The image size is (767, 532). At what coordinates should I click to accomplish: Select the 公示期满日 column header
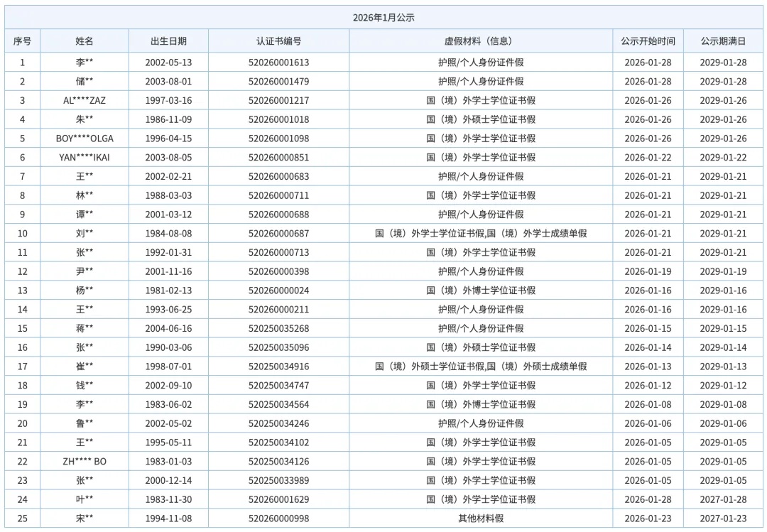click(723, 41)
